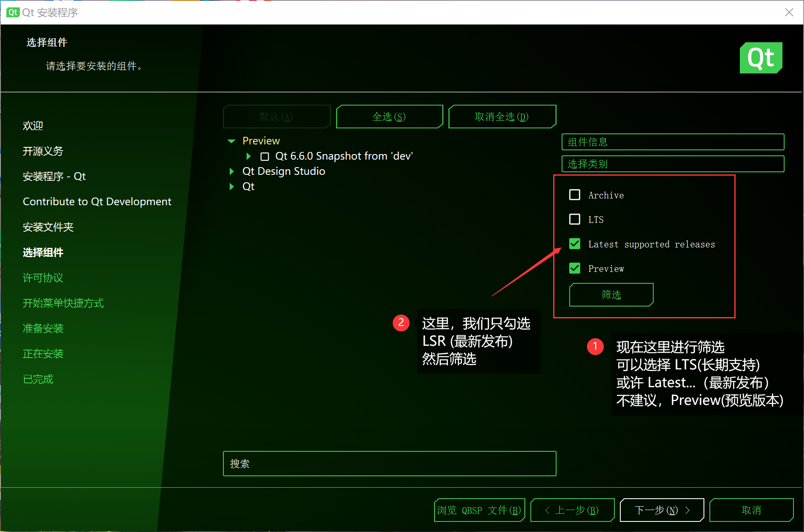Click the 筛选 filter button
The height and width of the screenshot is (532, 804).
(611, 295)
